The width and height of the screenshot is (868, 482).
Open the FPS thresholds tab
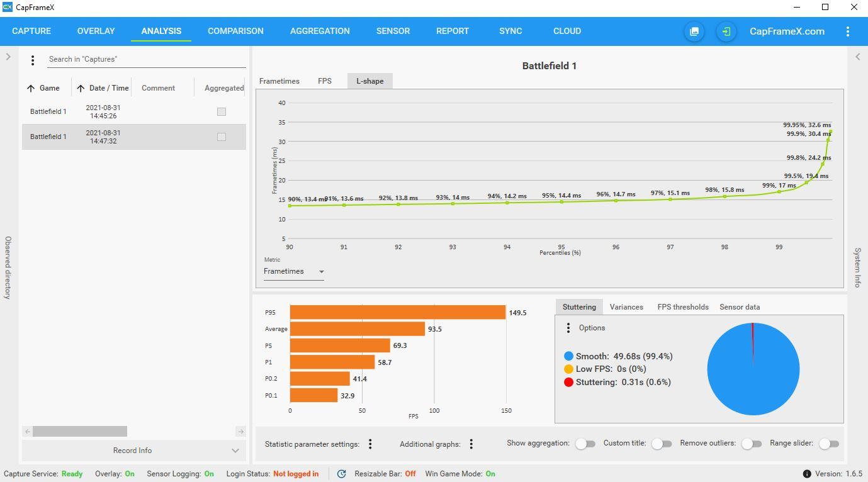point(683,307)
